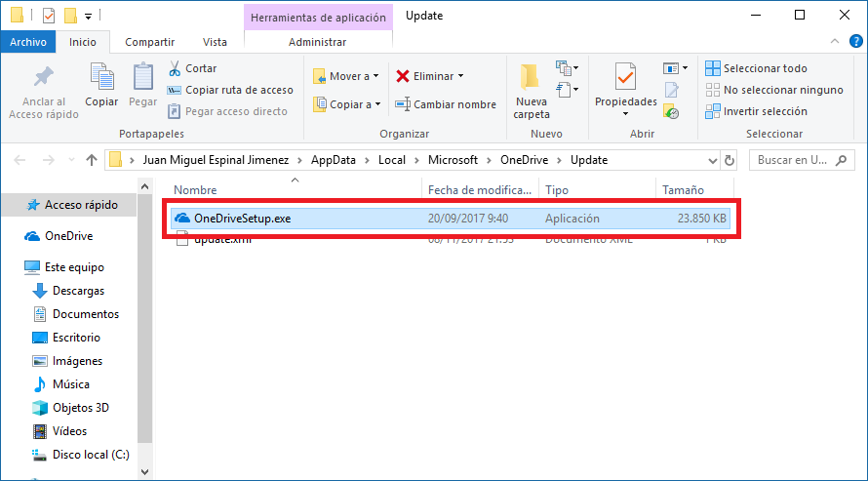The image size is (868, 481).
Task: Select the OneDriveSetup.exe file
Action: tap(450, 219)
